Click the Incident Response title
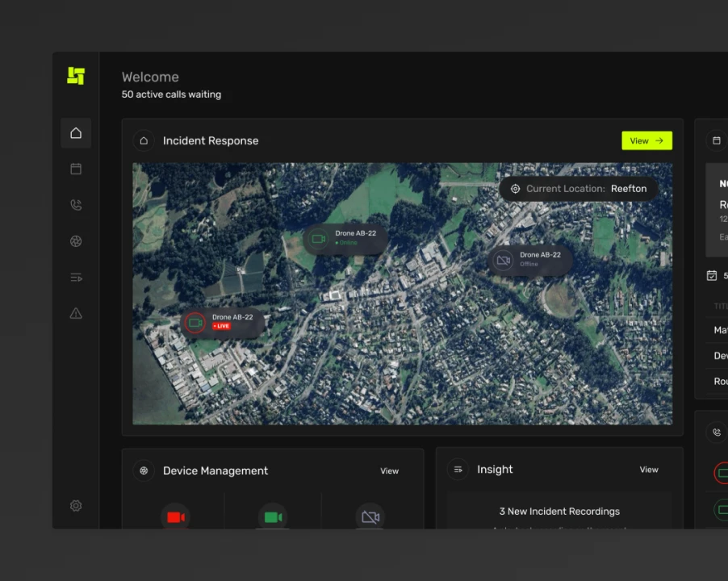This screenshot has width=728, height=581. pos(211,140)
